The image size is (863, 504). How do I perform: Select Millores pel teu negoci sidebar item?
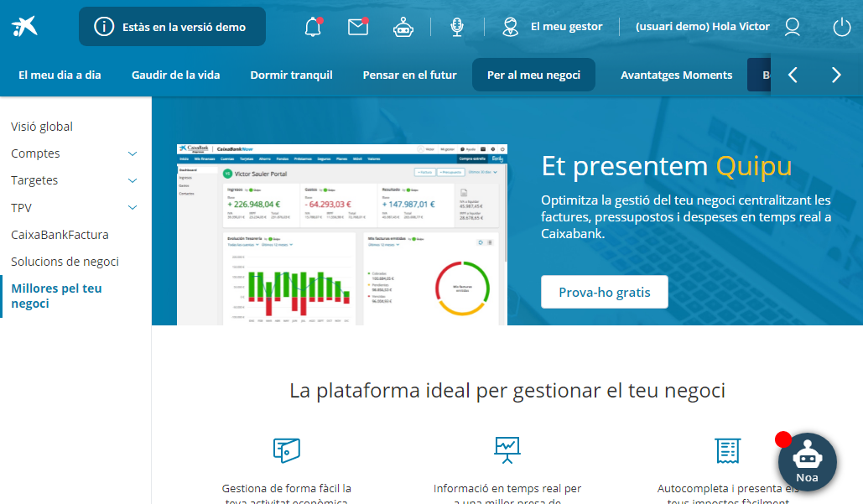pos(56,296)
